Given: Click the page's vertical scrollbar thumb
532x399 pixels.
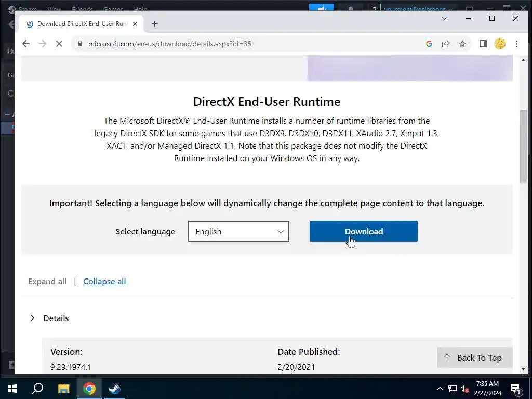Looking at the screenshot, I should [x=523, y=147].
